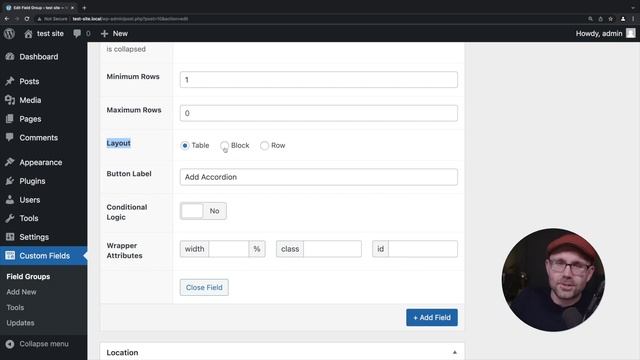Go to the Pages menu
The image size is (640, 360).
click(30, 119)
